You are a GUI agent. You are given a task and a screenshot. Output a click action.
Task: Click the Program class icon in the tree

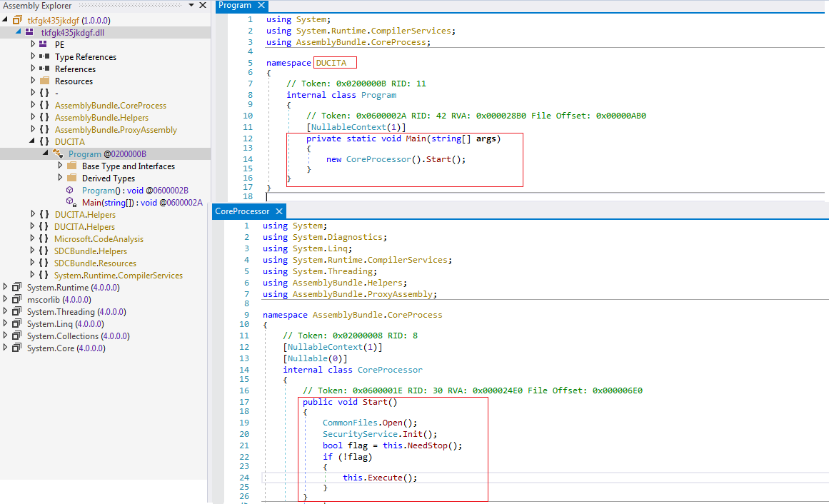point(58,154)
